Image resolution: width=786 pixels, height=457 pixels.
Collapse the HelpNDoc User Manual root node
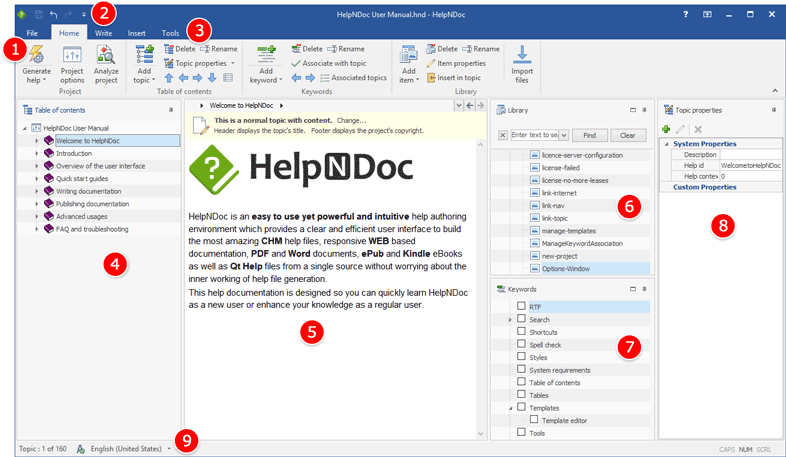tap(25, 128)
